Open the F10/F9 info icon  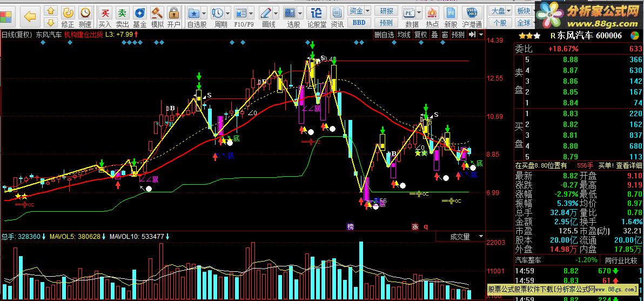(240, 13)
